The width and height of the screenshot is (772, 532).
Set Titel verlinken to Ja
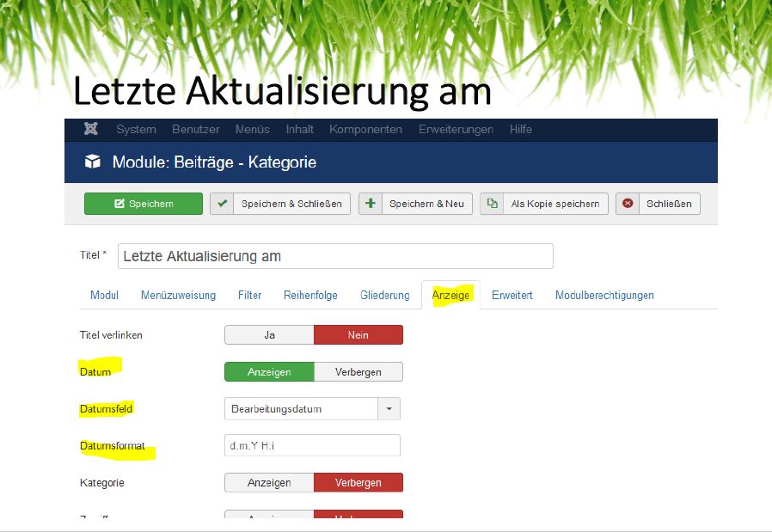pos(269,335)
